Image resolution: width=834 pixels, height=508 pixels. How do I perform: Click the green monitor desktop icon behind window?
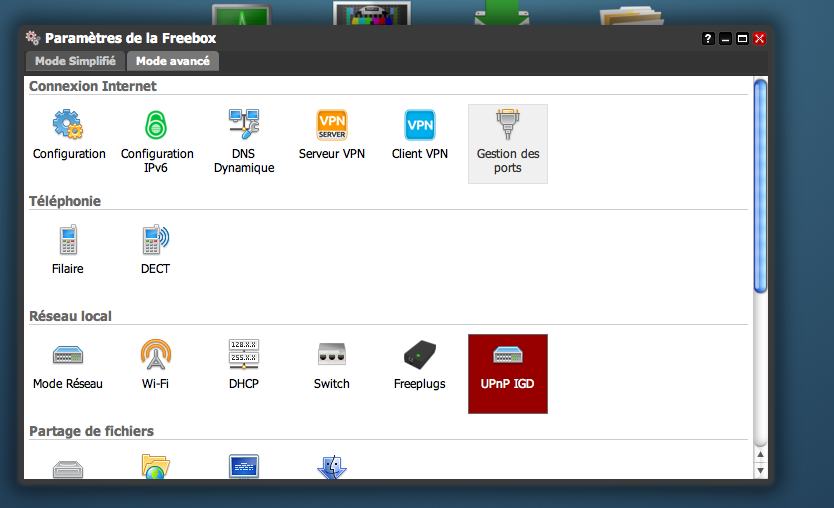click(241, 14)
